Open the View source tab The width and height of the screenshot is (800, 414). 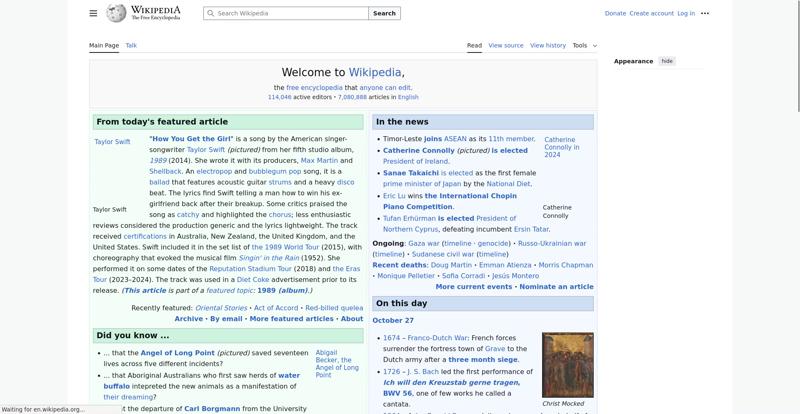[506, 45]
